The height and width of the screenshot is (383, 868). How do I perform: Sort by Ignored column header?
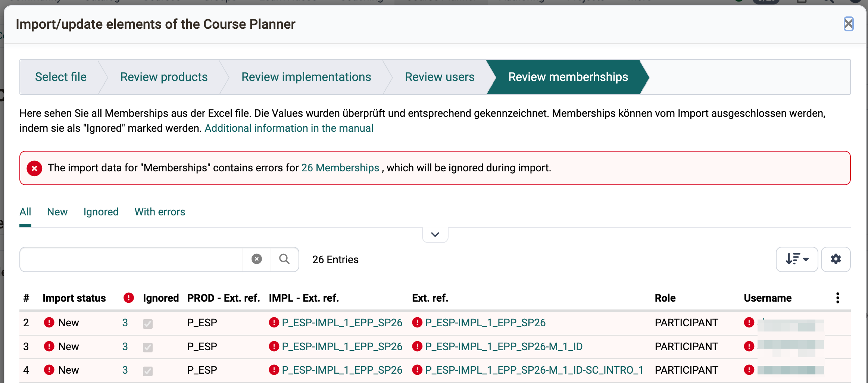[161, 298]
